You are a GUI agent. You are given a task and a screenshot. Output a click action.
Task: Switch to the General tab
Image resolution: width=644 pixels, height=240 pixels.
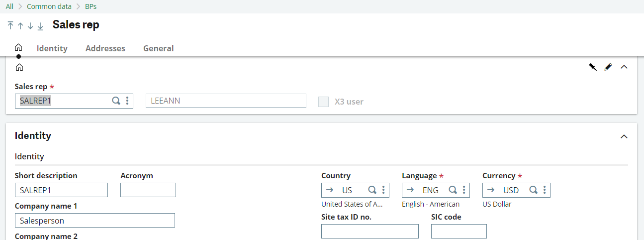[x=158, y=48]
